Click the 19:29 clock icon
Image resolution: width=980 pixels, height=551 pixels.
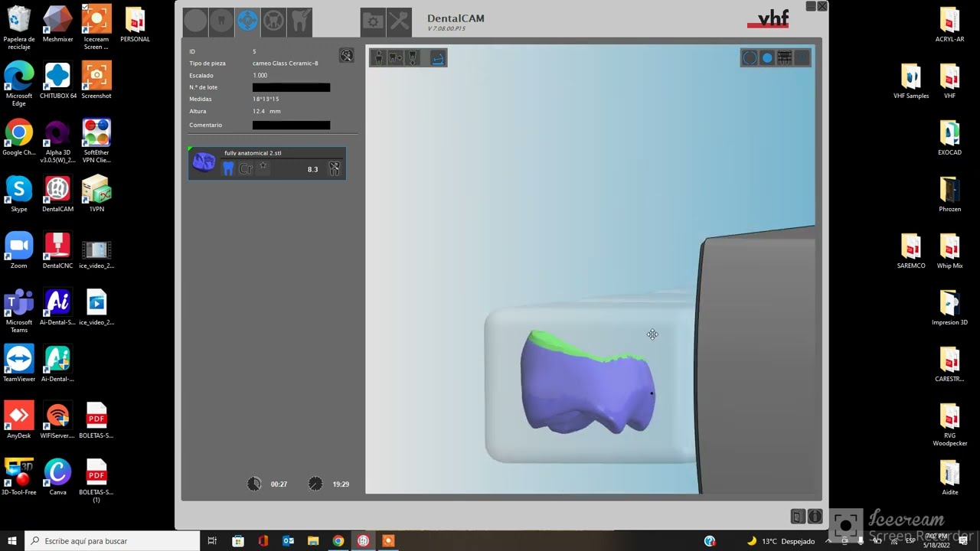(x=315, y=484)
